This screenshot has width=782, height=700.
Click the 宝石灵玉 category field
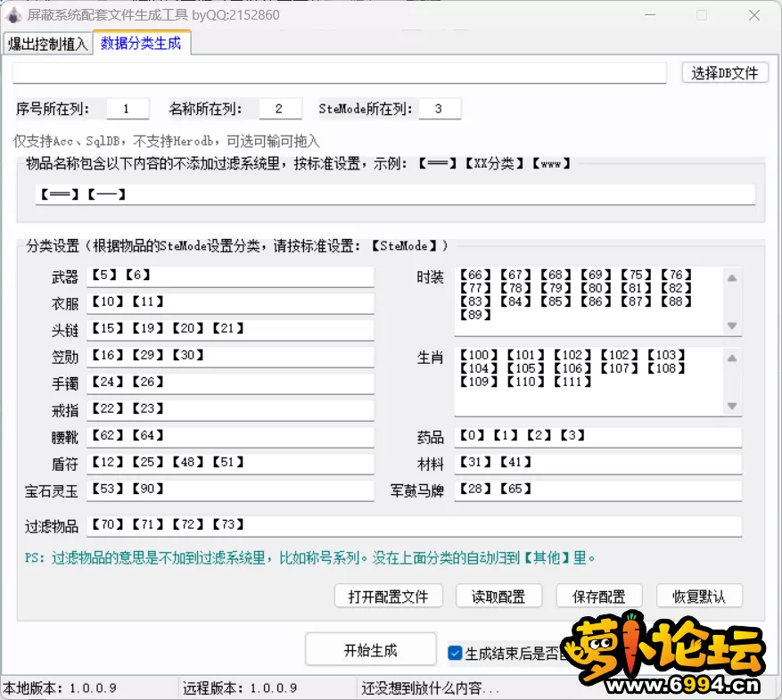pos(230,490)
